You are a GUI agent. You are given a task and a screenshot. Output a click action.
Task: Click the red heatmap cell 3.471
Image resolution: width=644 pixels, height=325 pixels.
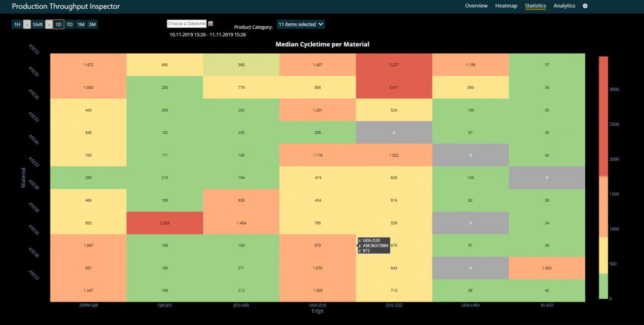(394, 87)
